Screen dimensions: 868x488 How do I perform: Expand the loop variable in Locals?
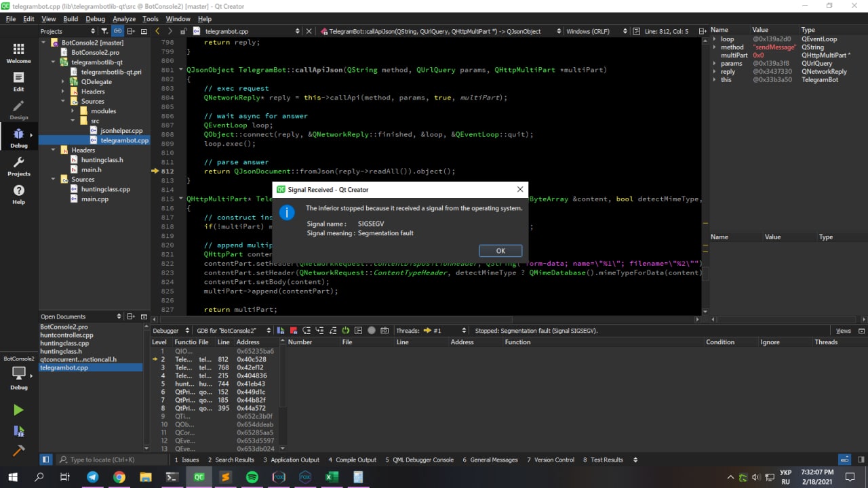[x=714, y=39]
